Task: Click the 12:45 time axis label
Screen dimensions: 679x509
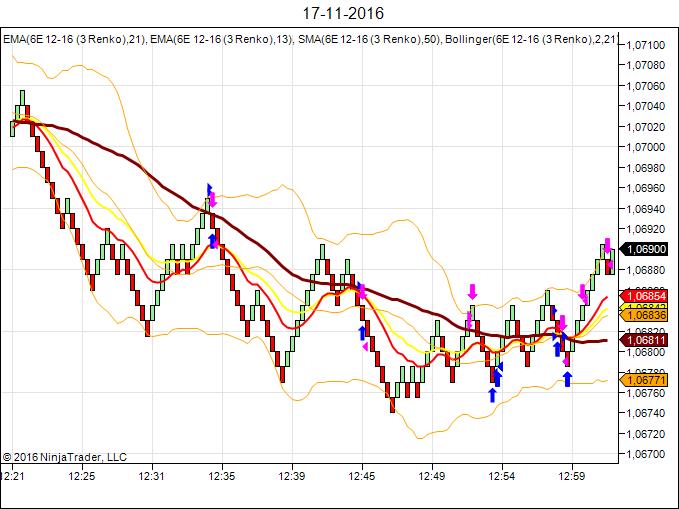Action: tap(362, 476)
